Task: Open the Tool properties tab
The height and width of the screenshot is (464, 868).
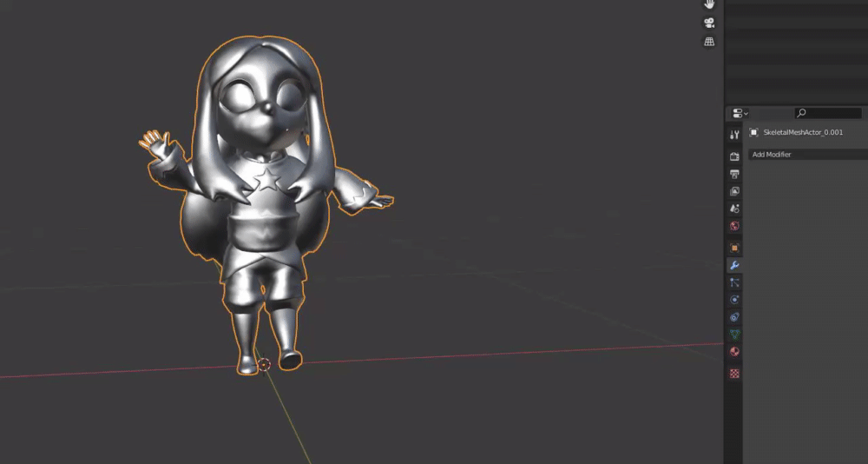Action: [734, 135]
